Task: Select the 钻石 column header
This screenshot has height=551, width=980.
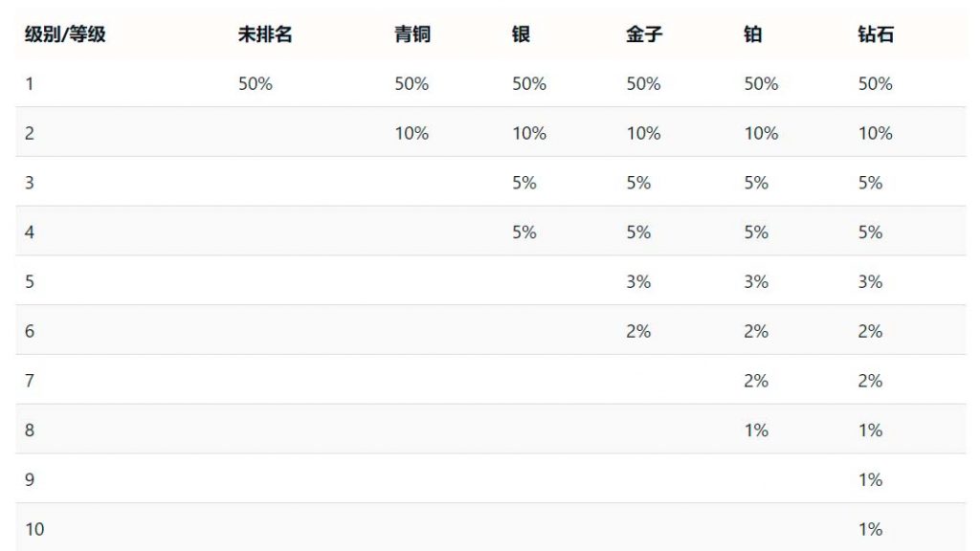Action: tap(876, 34)
